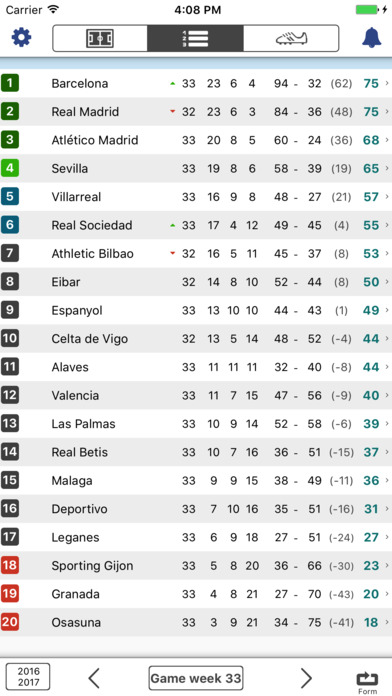Screen dimensions: 392x696
Task: Select Valencia's 40 points value
Action: point(371,395)
